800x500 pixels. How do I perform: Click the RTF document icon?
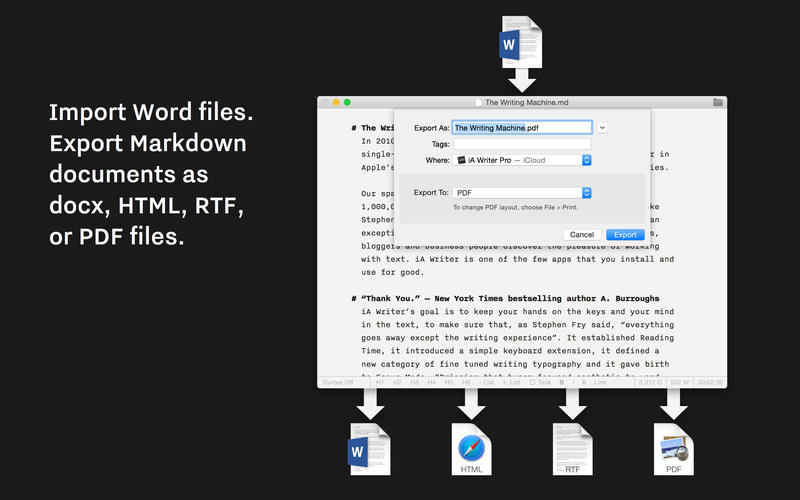point(572,447)
